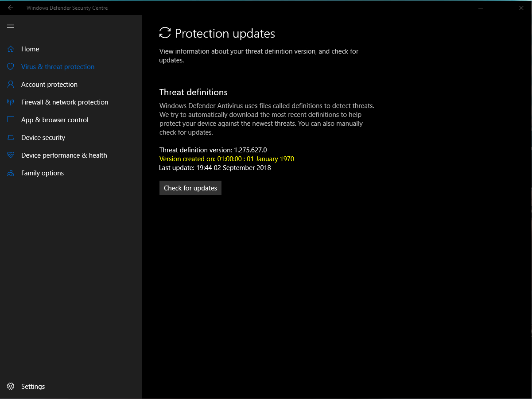The image size is (532, 399).
Task: Click the Threat definition version text
Action: [213, 150]
